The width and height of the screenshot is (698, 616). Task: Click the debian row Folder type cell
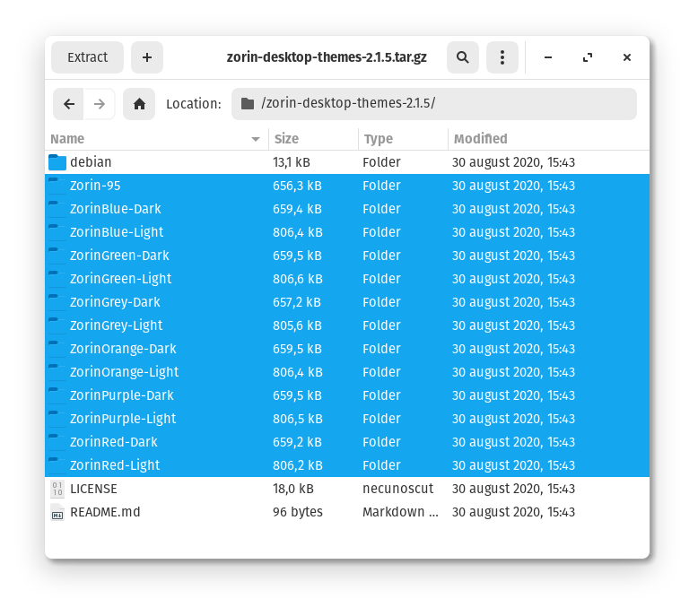[381, 162]
